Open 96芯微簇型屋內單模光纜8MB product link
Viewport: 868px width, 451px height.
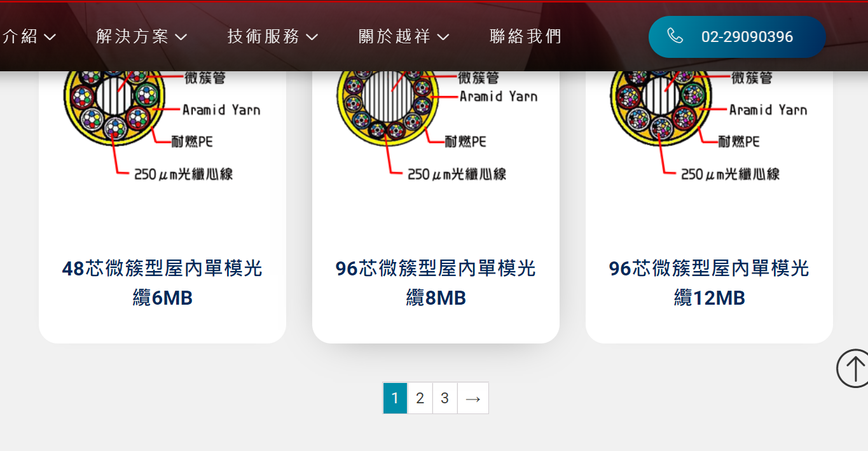pyautogui.click(x=436, y=283)
